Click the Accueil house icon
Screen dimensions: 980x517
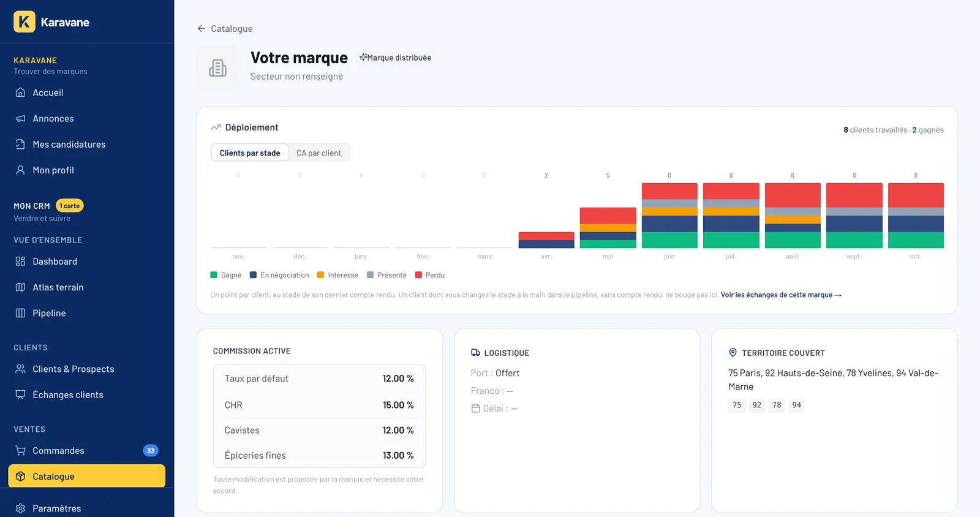(x=20, y=92)
